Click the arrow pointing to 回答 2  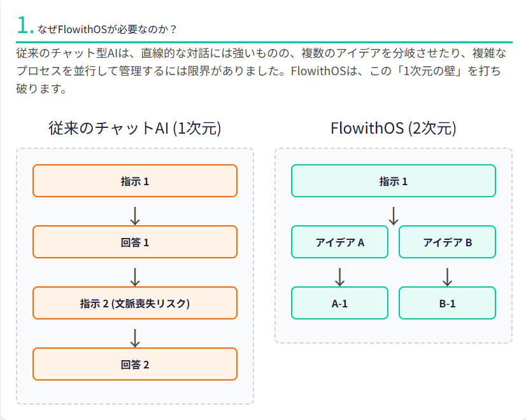click(x=135, y=337)
